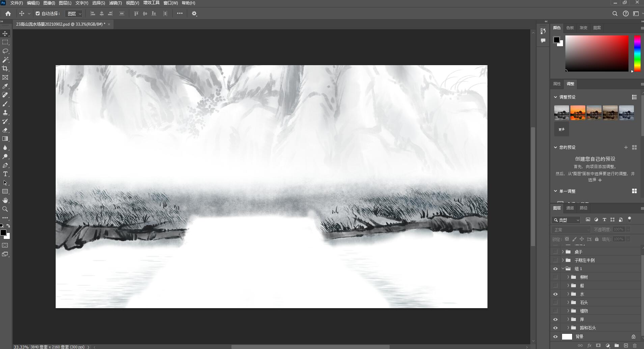The height and width of the screenshot is (349, 644).
Task: Collapse the 您的预设 section
Action: click(556, 147)
